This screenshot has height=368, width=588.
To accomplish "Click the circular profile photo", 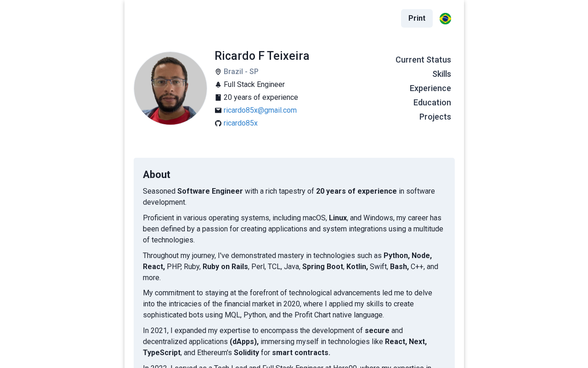I will [170, 88].
